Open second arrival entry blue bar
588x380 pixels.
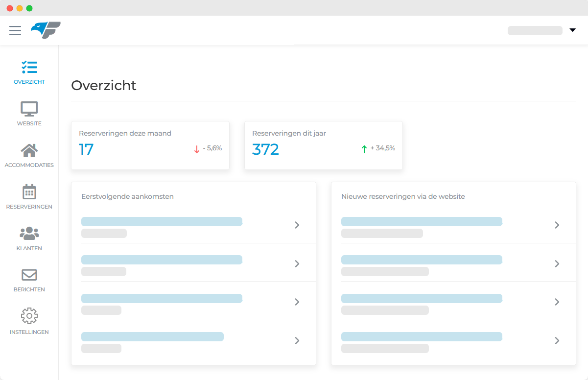162,260
